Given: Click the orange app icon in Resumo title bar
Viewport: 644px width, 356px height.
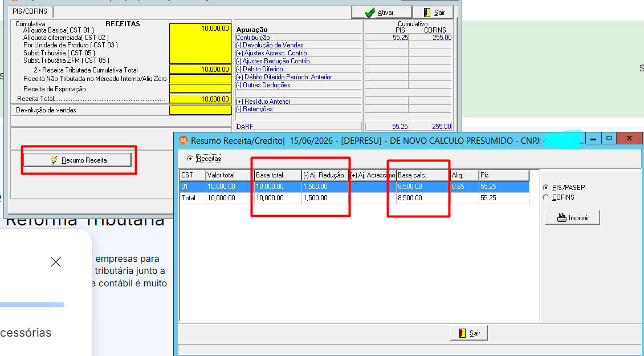Looking at the screenshot, I should 183,140.
